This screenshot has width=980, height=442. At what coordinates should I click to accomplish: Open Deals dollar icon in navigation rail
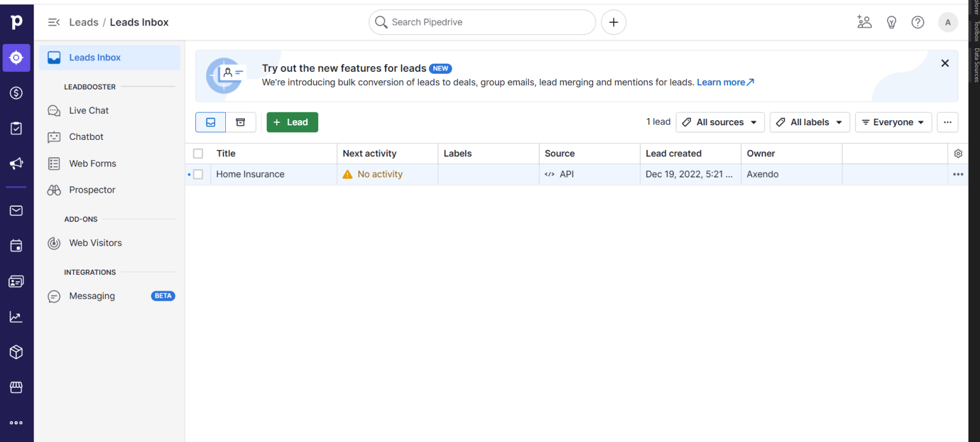point(17,93)
